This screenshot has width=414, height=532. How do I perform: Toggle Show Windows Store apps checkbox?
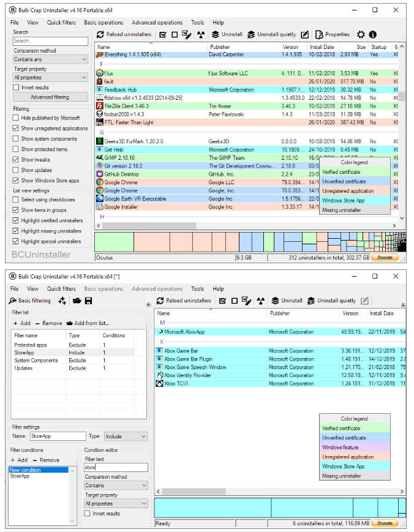click(x=15, y=181)
